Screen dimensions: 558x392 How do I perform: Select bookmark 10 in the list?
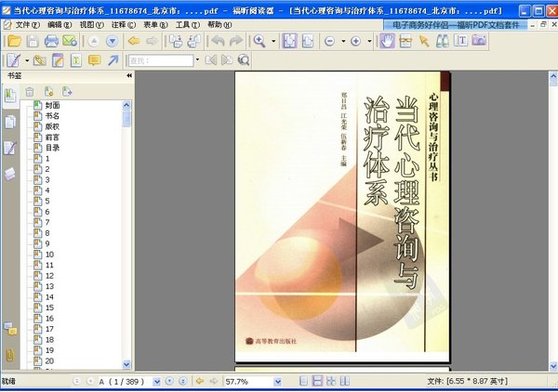[49, 255]
